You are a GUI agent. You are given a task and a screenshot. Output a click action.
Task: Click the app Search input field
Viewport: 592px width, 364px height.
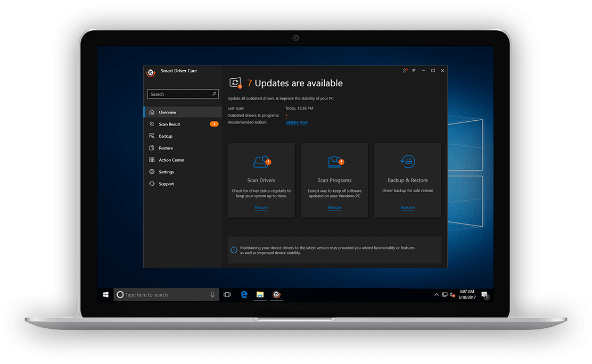[x=183, y=94]
